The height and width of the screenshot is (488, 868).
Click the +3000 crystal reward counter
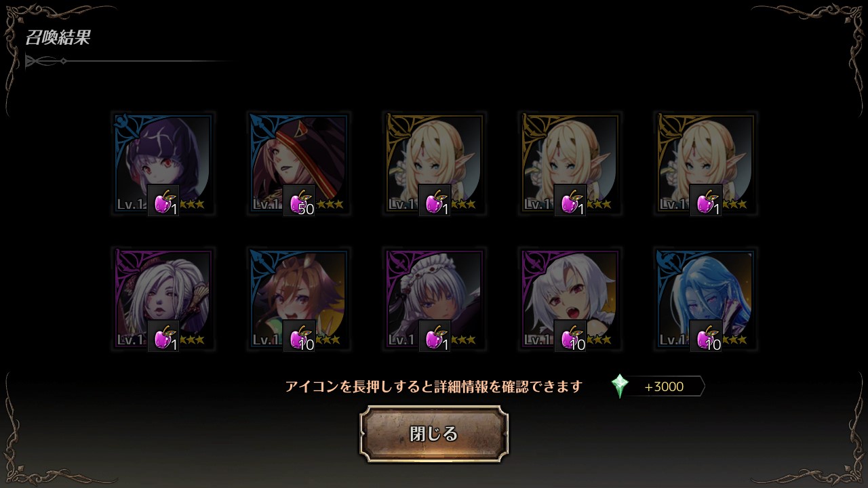[x=663, y=387]
